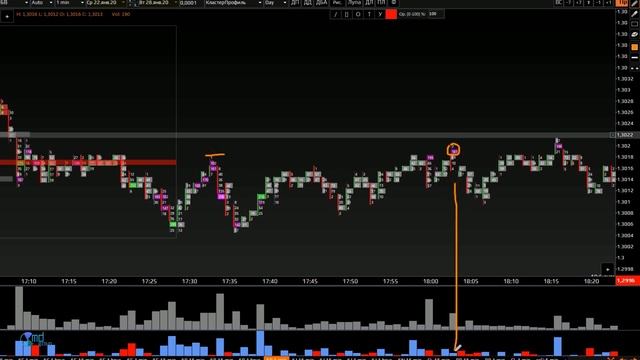Image resolution: width=640 pixels, height=360 pixels.
Task: Click the 1.3022 price level marker
Action: (624, 135)
